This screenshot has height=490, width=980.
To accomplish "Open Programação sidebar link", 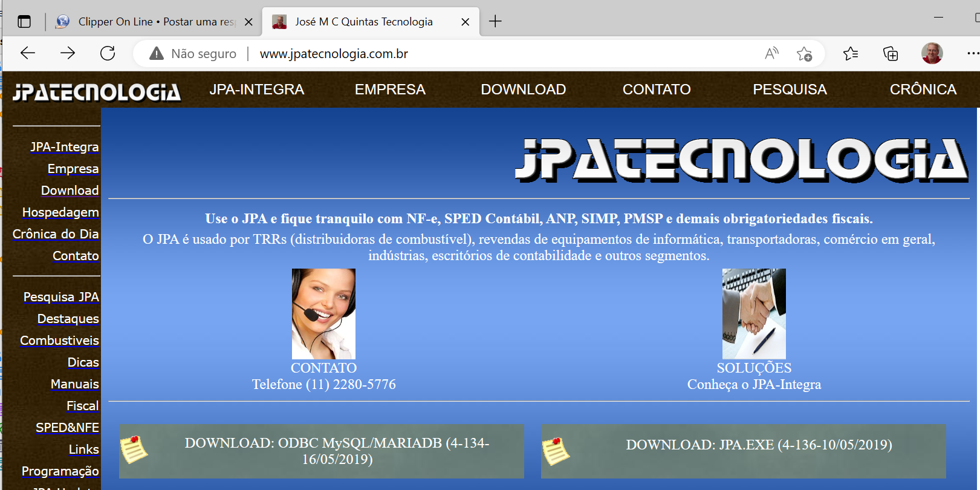I will [x=60, y=471].
